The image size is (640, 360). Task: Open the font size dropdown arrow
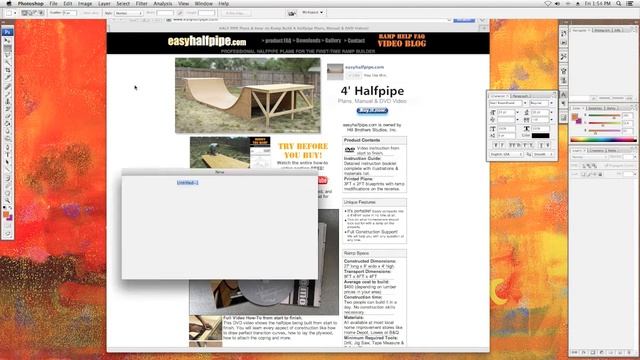coord(518,112)
